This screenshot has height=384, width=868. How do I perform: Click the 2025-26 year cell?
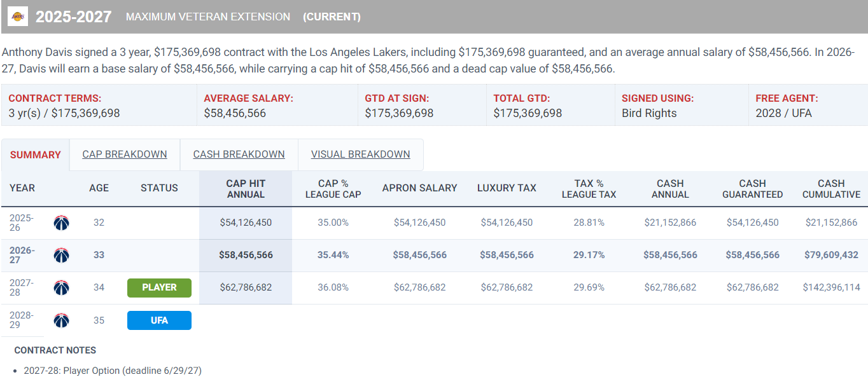tap(22, 223)
